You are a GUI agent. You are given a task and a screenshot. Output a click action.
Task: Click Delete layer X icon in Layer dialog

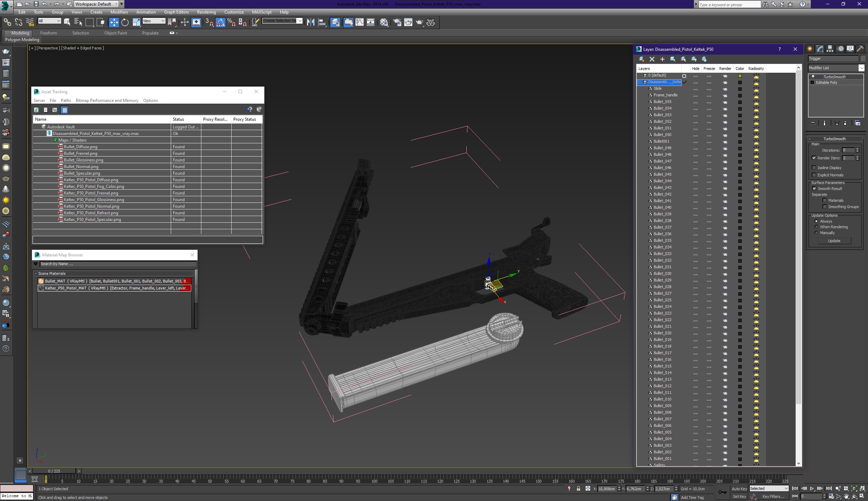pyautogui.click(x=652, y=59)
